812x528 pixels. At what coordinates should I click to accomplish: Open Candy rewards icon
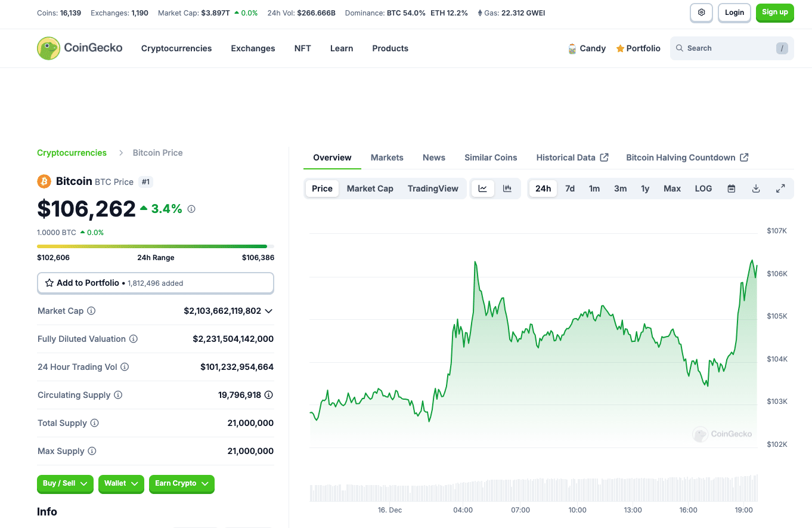tap(572, 49)
